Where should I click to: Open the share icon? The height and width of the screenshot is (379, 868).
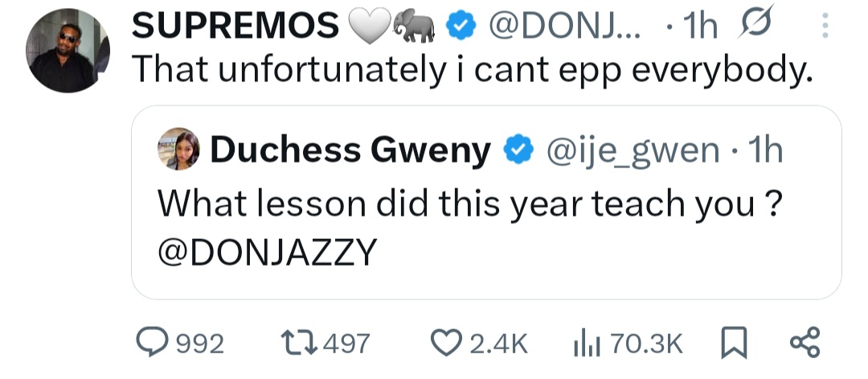[805, 344]
